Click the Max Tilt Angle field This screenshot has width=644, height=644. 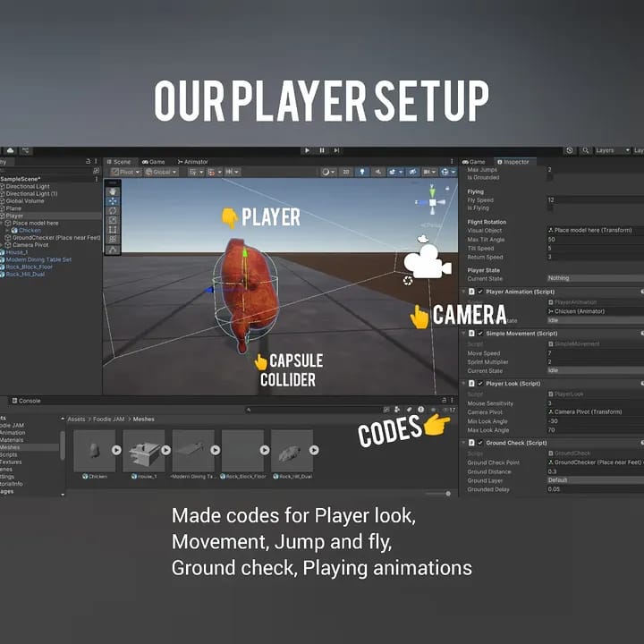coord(595,239)
